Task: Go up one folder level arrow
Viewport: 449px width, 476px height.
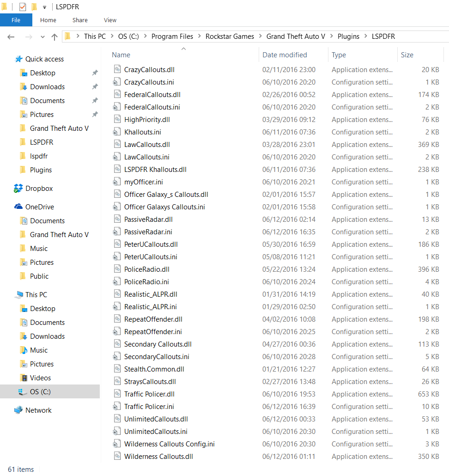Action: tap(55, 37)
